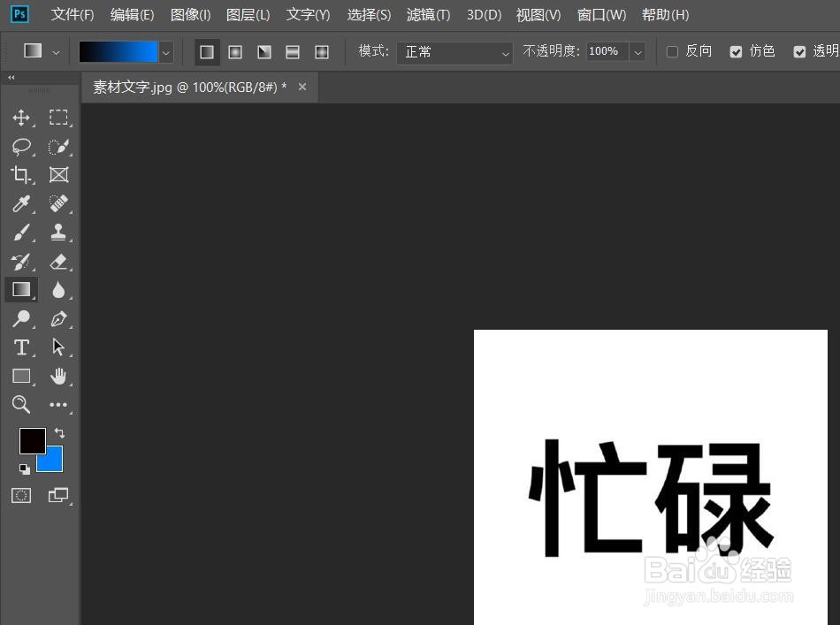
Task: Expand the gradient picker dropdown
Action: 164,52
